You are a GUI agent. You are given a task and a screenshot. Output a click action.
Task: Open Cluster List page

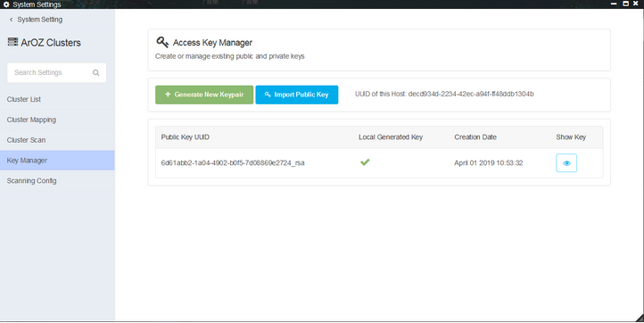[57, 99]
